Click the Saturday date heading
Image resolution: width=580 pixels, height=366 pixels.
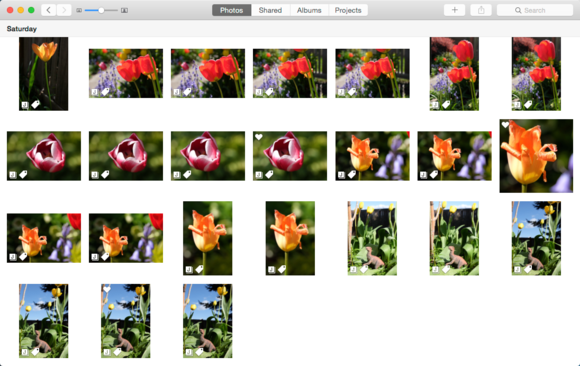pyautogui.click(x=21, y=28)
